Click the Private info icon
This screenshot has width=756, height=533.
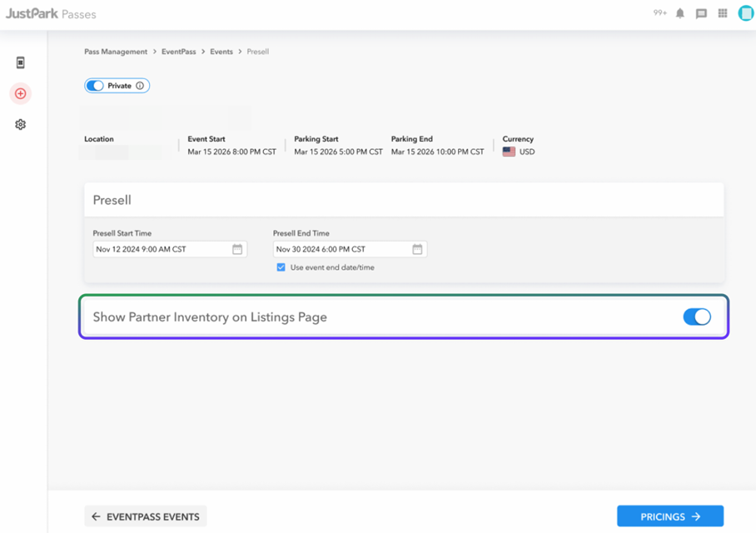pos(140,86)
